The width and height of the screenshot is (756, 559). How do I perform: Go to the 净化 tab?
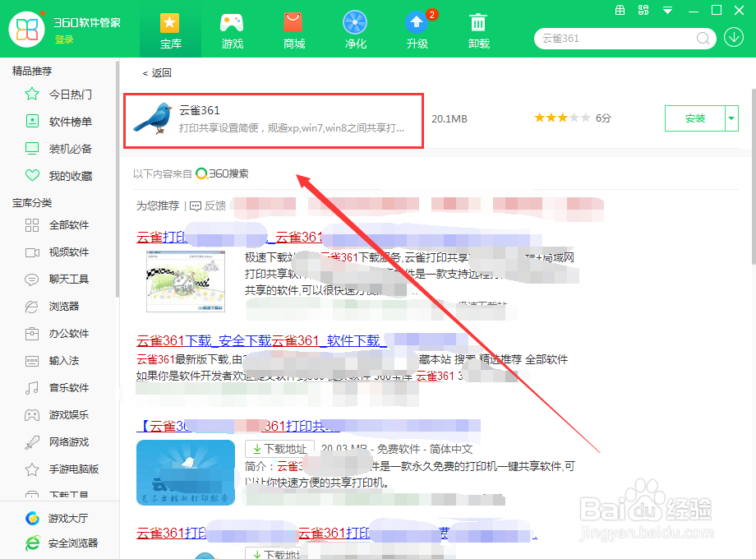tap(355, 31)
